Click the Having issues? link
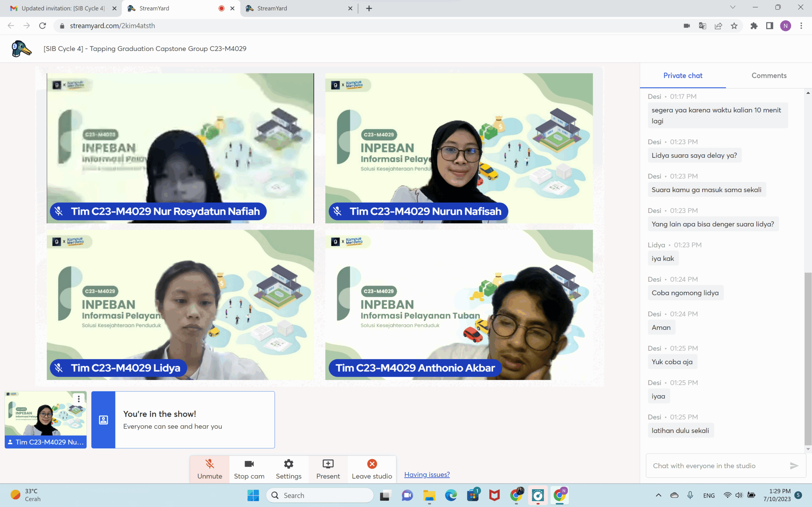 pyautogui.click(x=427, y=474)
